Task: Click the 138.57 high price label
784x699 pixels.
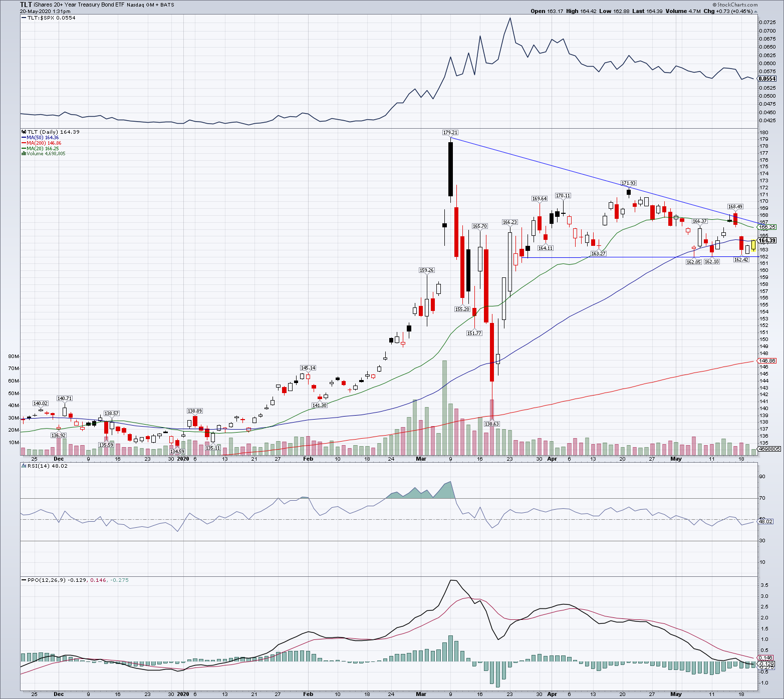Action: [112, 414]
